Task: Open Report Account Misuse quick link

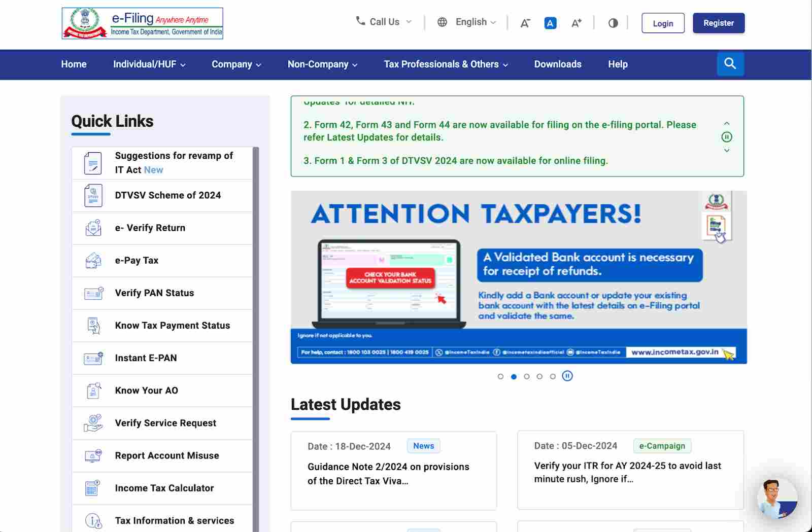Action: [x=162, y=455]
